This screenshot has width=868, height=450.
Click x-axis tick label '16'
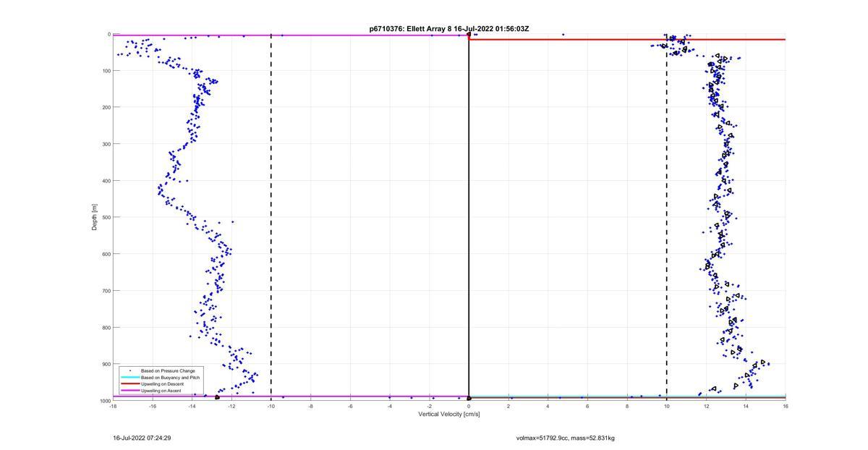tap(785, 406)
